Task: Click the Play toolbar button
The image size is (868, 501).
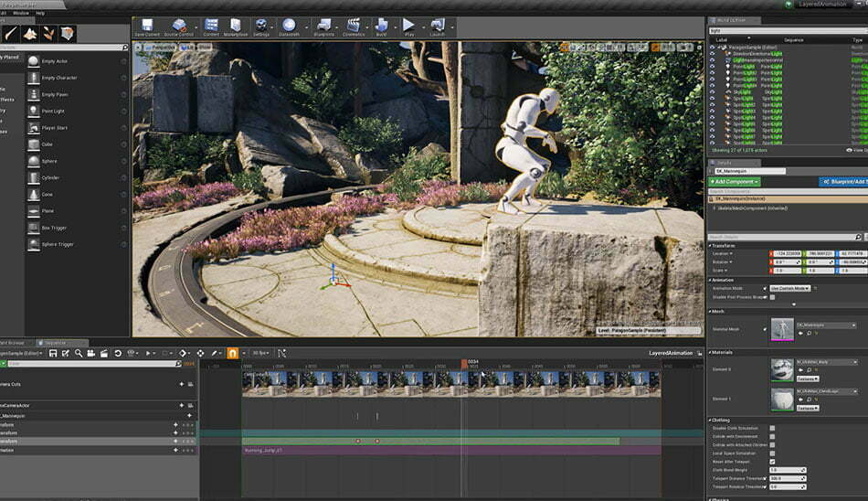Action: pyautogui.click(x=408, y=25)
